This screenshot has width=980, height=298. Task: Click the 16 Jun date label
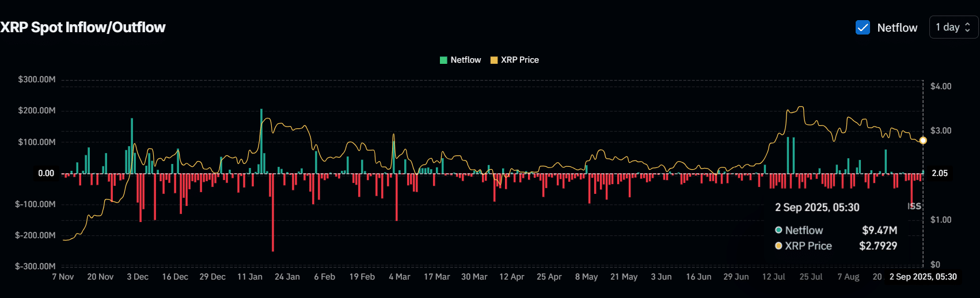pyautogui.click(x=699, y=277)
